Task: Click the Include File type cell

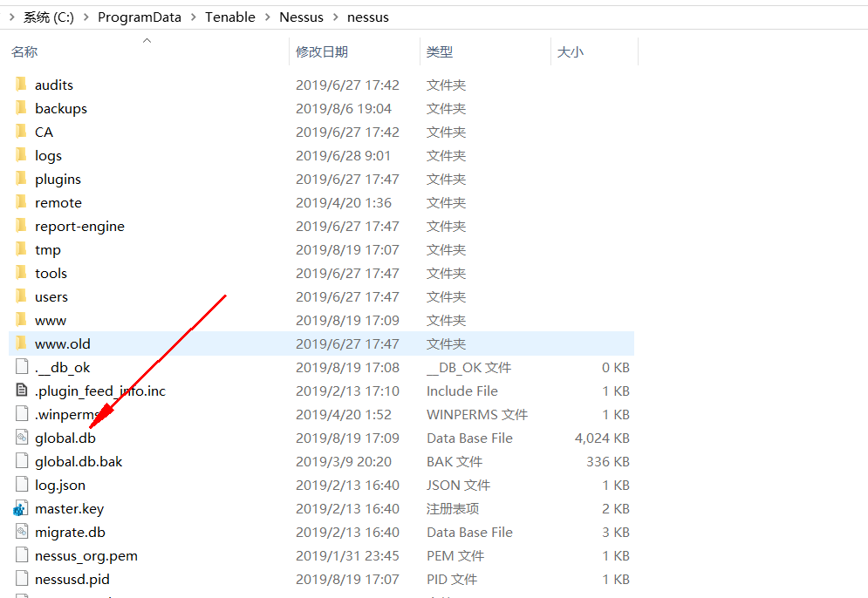Action: 462,391
